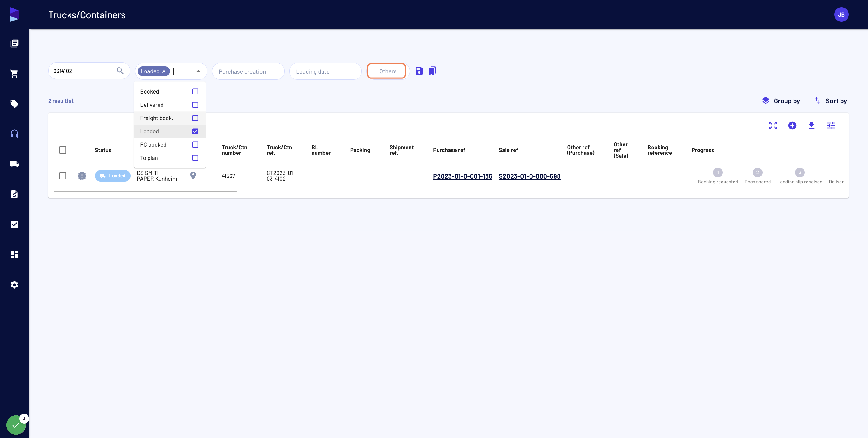
Task: Open the invoice document sidebar icon
Action: point(14,194)
